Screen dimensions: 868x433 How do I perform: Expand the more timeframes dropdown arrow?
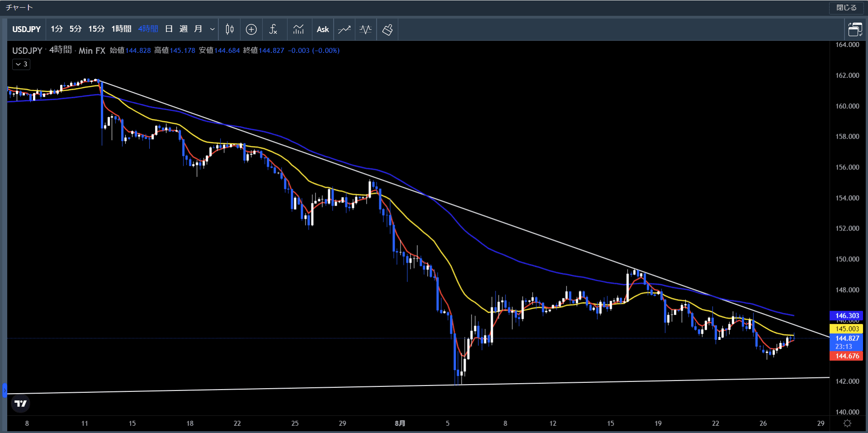(212, 29)
